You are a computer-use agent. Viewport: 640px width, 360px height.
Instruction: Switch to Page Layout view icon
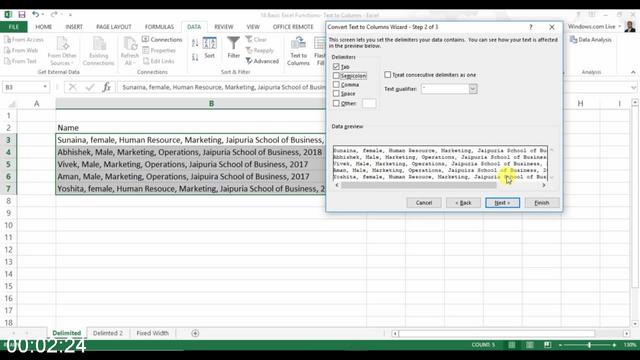[x=529, y=345]
